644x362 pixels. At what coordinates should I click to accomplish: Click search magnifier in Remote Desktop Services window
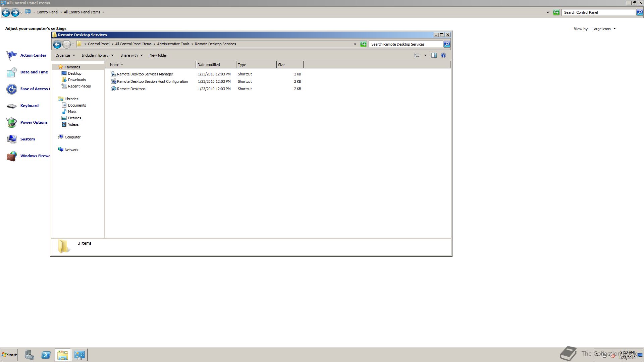(x=446, y=44)
